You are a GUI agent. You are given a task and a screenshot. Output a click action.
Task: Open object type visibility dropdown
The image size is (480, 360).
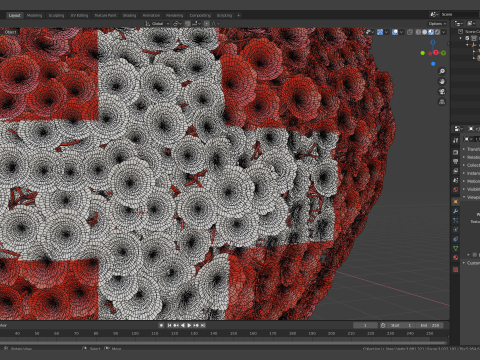(369, 32)
